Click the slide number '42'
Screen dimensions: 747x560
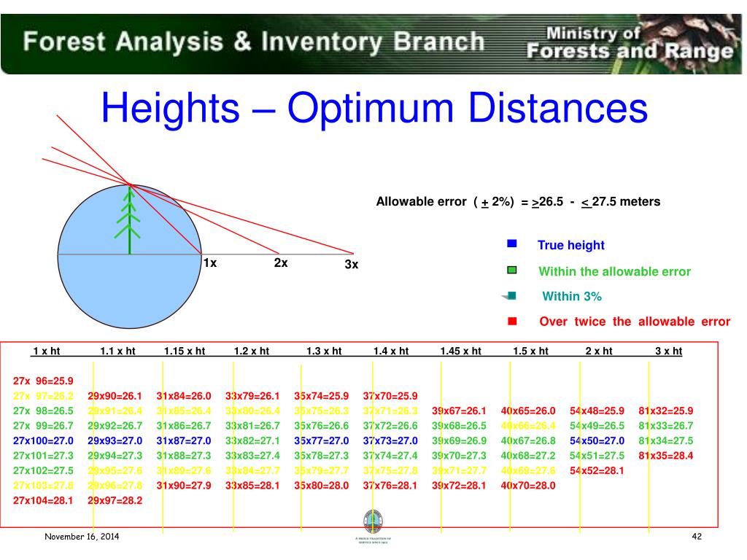pos(697,537)
